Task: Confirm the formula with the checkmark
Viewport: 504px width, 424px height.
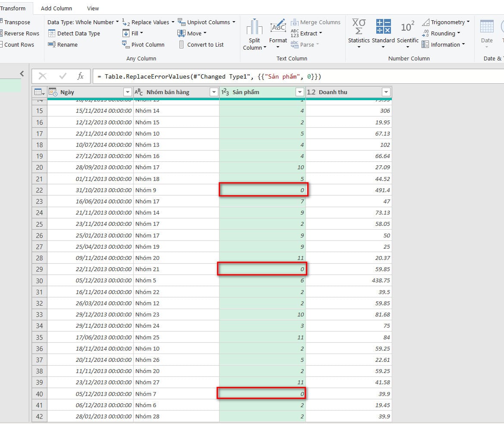Action: 63,76
